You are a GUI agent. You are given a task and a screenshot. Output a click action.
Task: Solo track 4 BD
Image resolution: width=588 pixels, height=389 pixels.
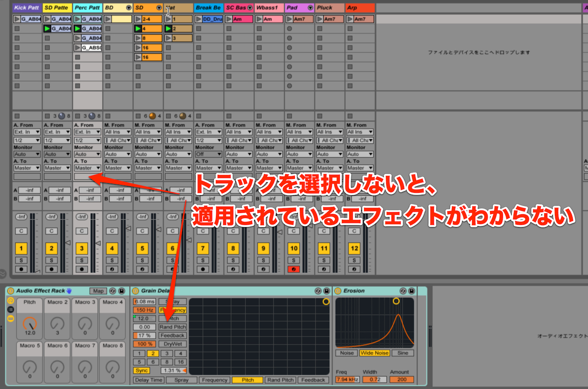(112, 260)
